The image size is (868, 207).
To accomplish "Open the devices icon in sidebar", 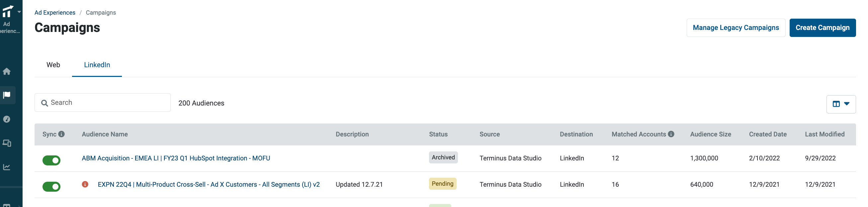I will click(7, 143).
